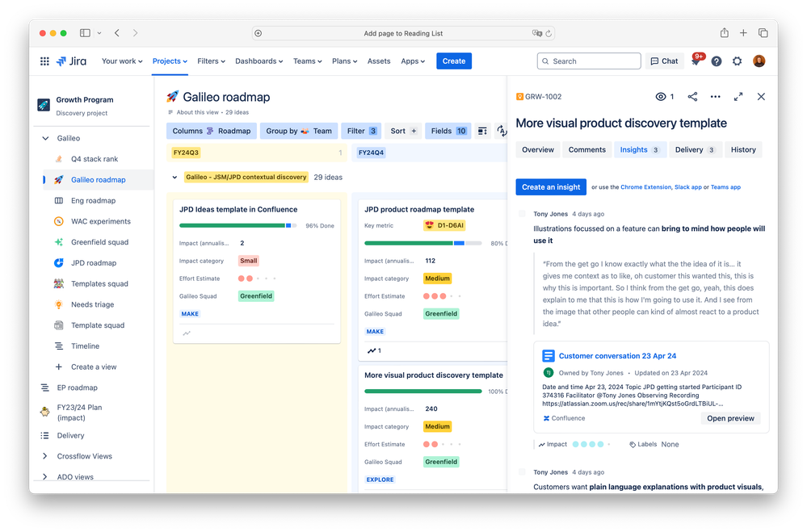Expand ADO views in sidebar
This screenshot has height=532, width=807.
point(44,477)
